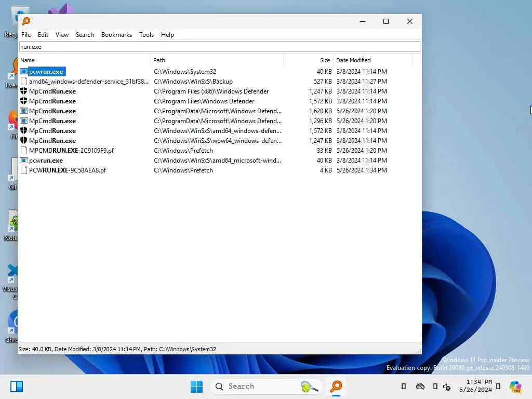The width and height of the screenshot is (532, 399).
Task: Select the highlighted pcwrun.exe file name
Action: pyautogui.click(x=46, y=72)
